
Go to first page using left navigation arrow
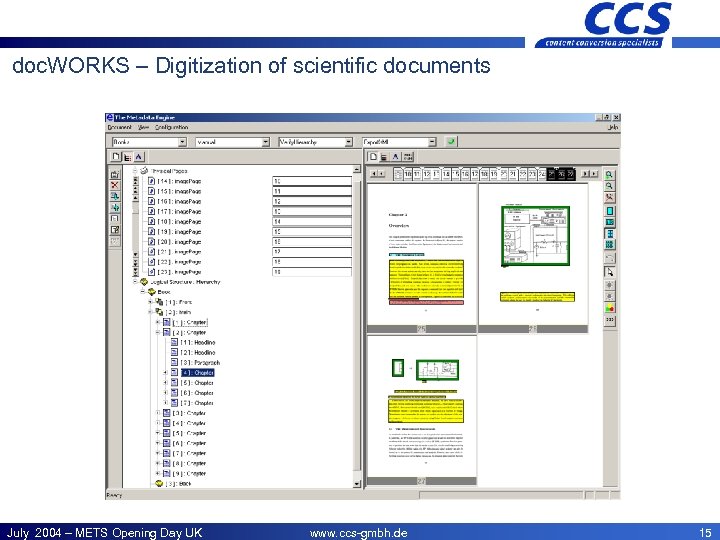point(373,174)
